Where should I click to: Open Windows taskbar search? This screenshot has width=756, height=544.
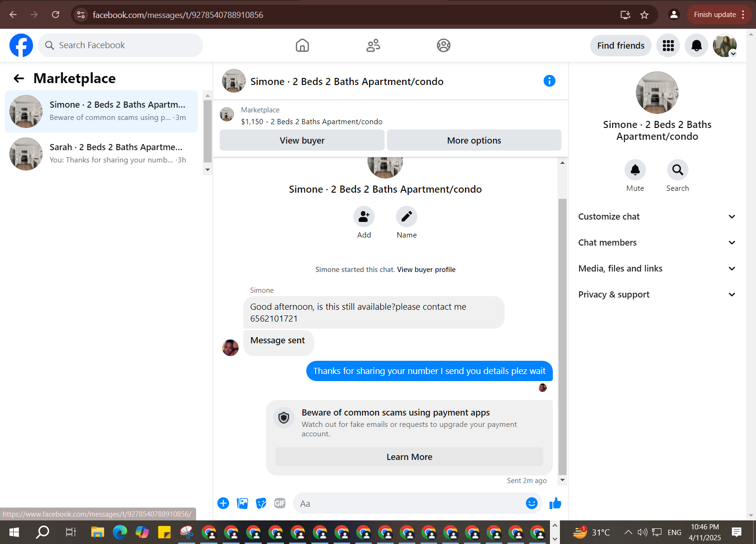click(x=43, y=532)
